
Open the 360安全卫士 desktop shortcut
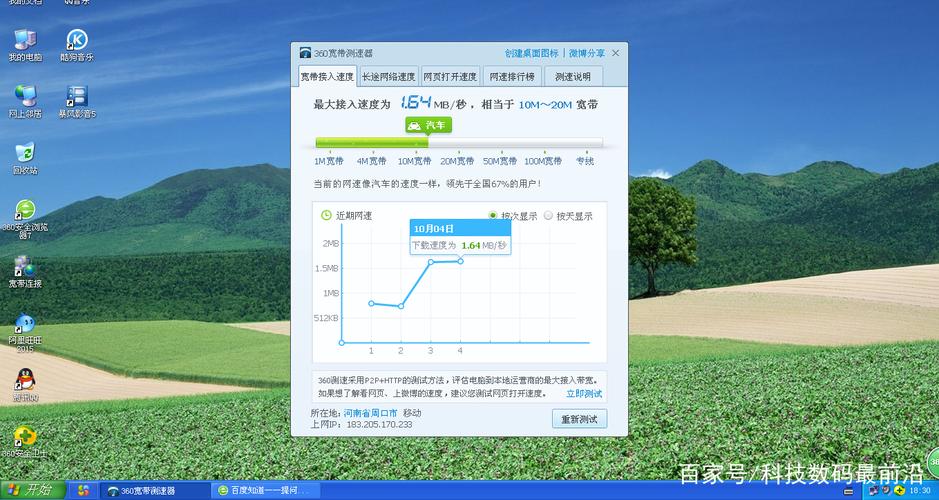click(x=24, y=441)
